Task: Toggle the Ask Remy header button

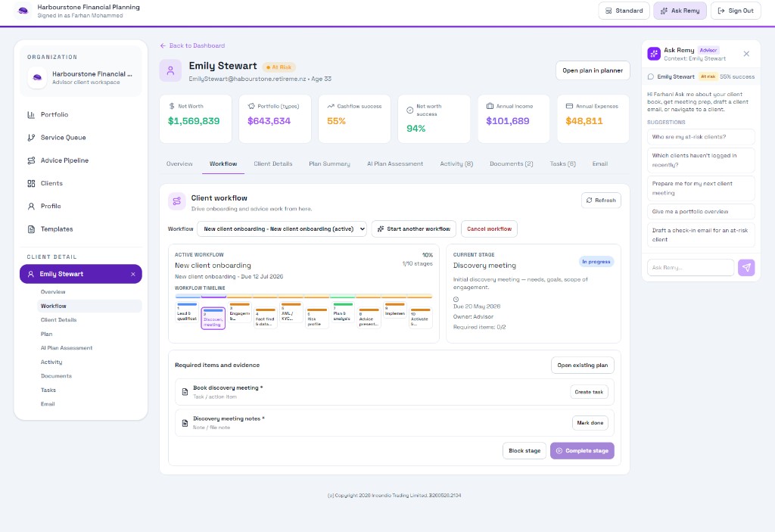Action: 680,11
